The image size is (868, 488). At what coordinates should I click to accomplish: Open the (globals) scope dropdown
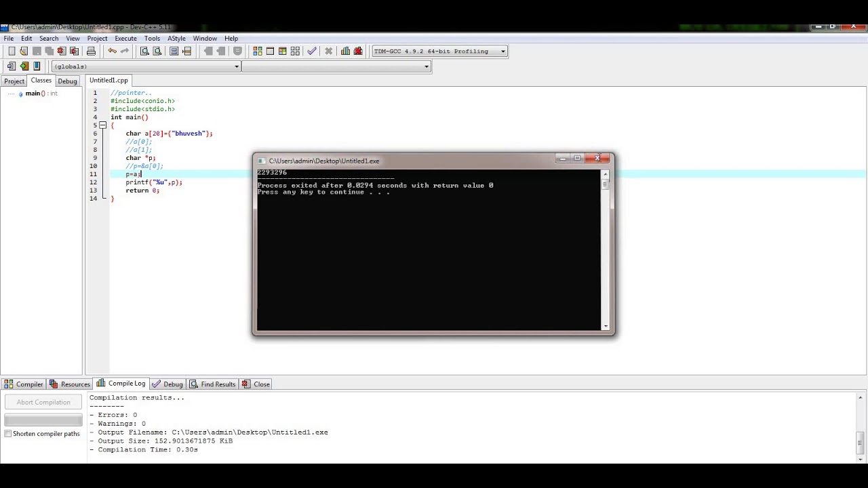(237, 66)
